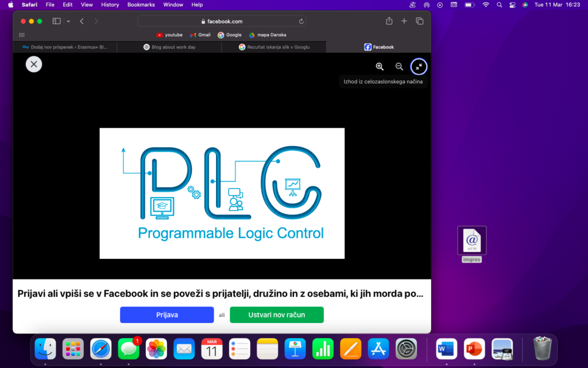Viewport: 588px width, 368px height.
Task: Click the facebook.com address bar
Action: coord(222,21)
